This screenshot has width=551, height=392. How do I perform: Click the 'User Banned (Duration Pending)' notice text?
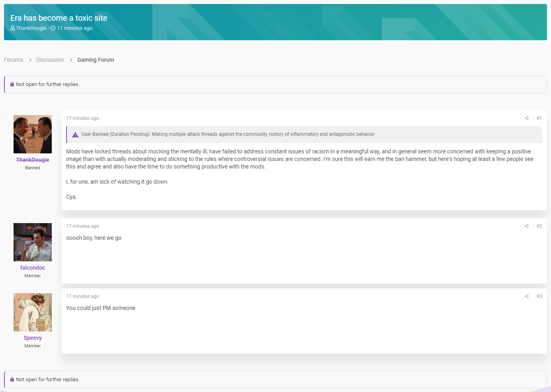pyautogui.click(x=228, y=134)
